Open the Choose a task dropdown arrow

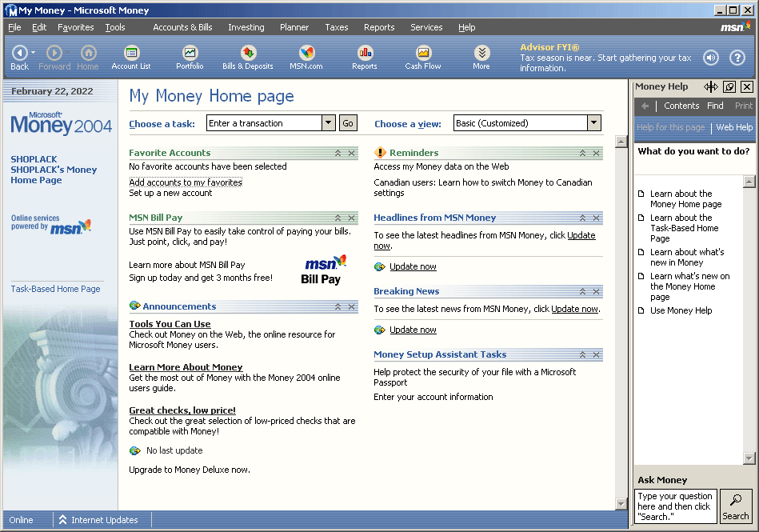[x=329, y=123]
